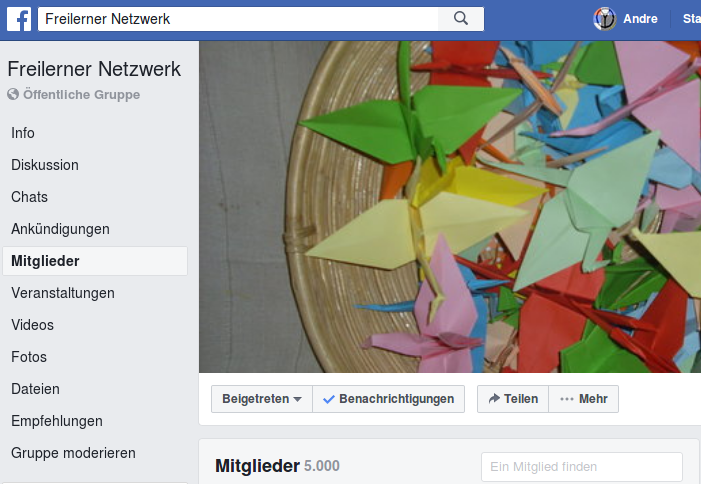Click the Facebook logo icon
This screenshot has height=484, width=701.
pyautogui.click(x=19, y=19)
